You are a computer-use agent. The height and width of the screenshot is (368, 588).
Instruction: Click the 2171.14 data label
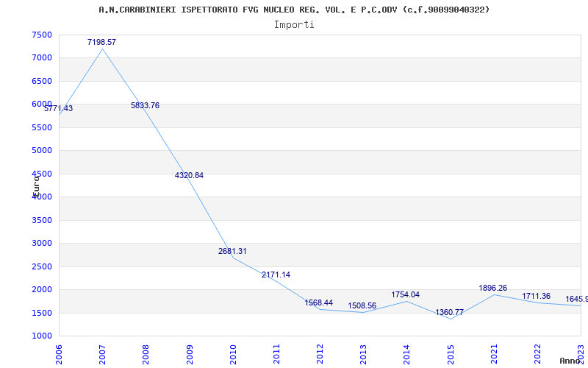click(276, 275)
